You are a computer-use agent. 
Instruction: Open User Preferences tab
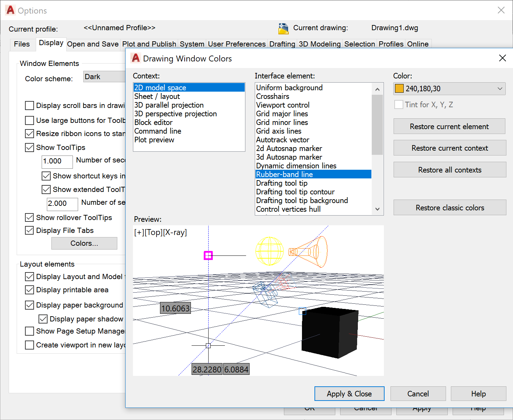(x=237, y=44)
